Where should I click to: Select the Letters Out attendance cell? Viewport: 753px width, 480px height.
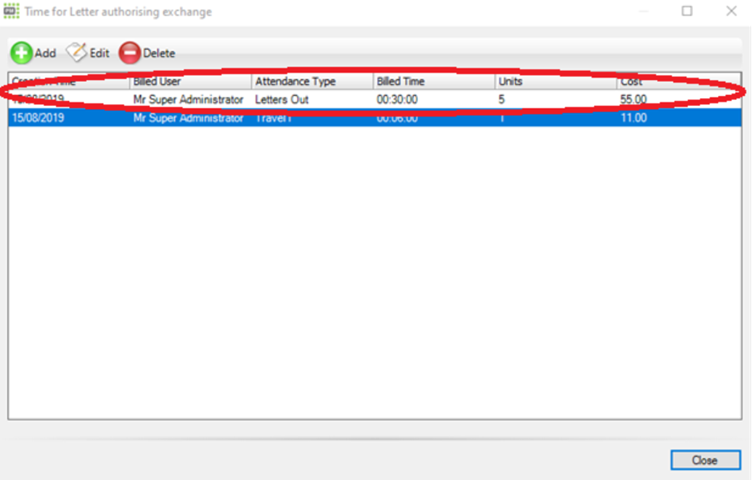point(281,100)
